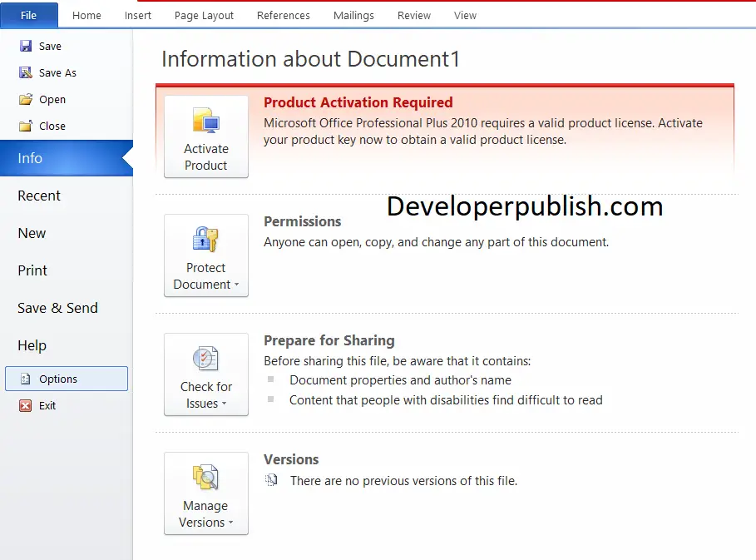Open the File tab

click(29, 16)
